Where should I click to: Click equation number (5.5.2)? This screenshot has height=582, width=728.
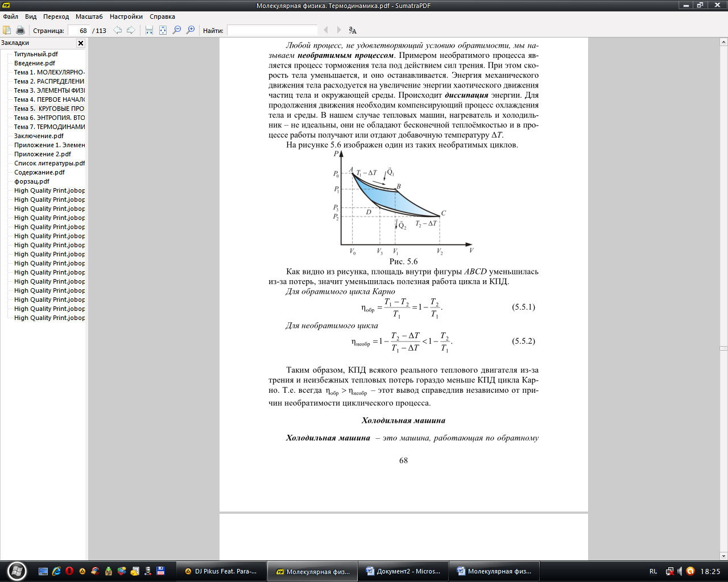click(x=523, y=341)
